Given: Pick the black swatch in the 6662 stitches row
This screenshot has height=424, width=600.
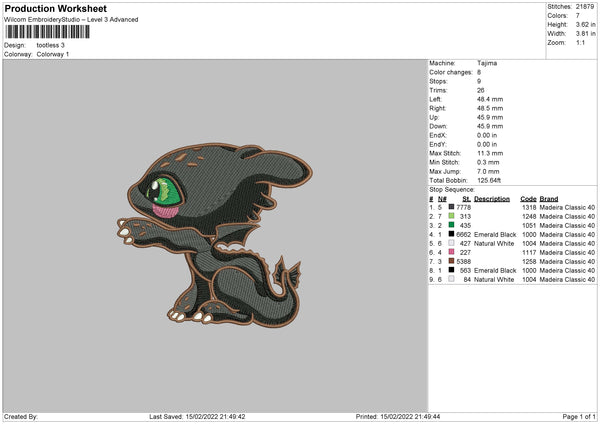Looking at the screenshot, I should (451, 234).
